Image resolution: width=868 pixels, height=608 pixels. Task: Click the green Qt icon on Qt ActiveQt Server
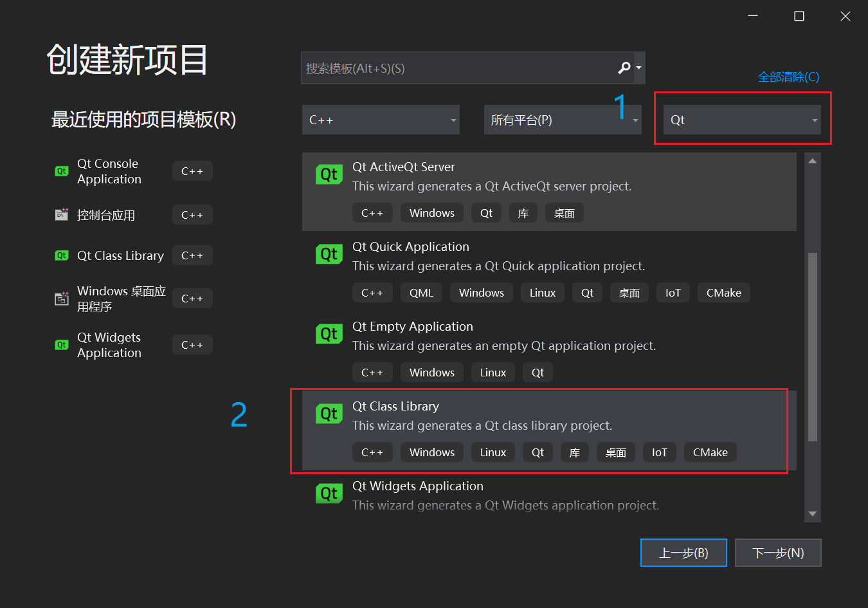coord(329,174)
